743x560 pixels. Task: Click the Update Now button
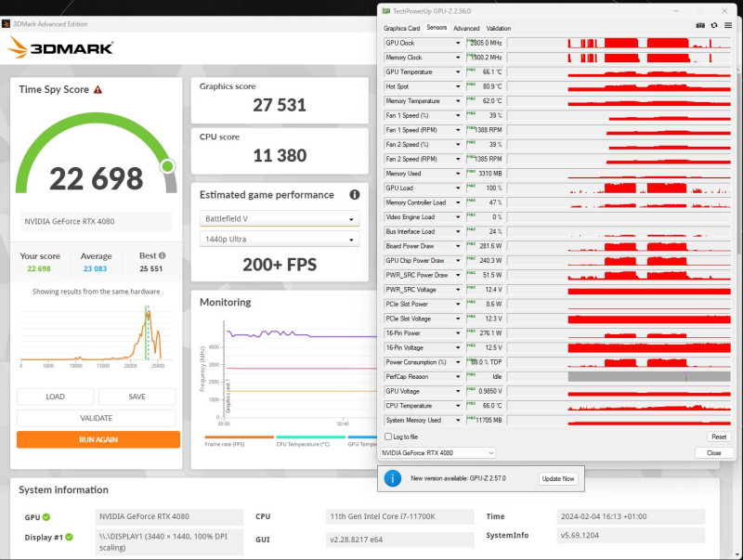click(x=558, y=478)
